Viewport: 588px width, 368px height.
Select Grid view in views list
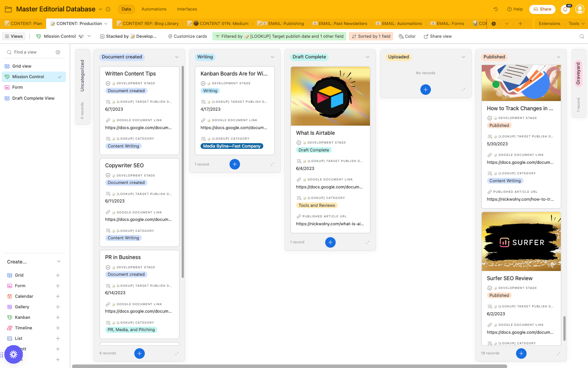point(34,66)
